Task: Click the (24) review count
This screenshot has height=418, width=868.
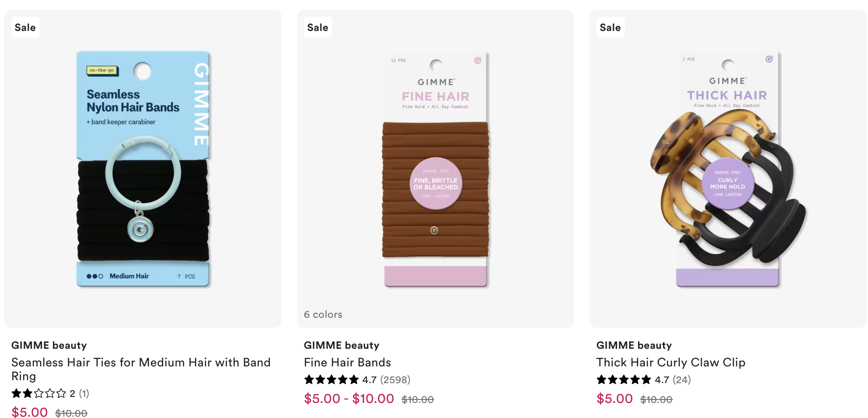Action: point(682,380)
